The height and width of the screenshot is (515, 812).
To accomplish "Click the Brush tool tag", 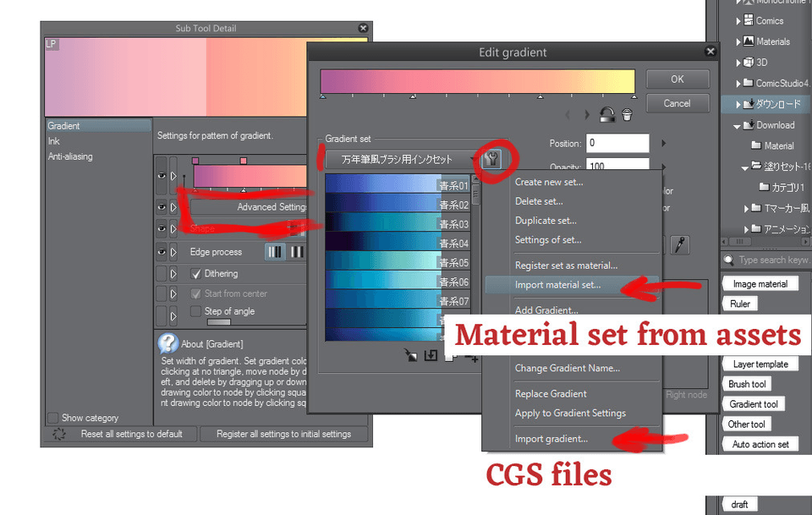I will pos(747,384).
